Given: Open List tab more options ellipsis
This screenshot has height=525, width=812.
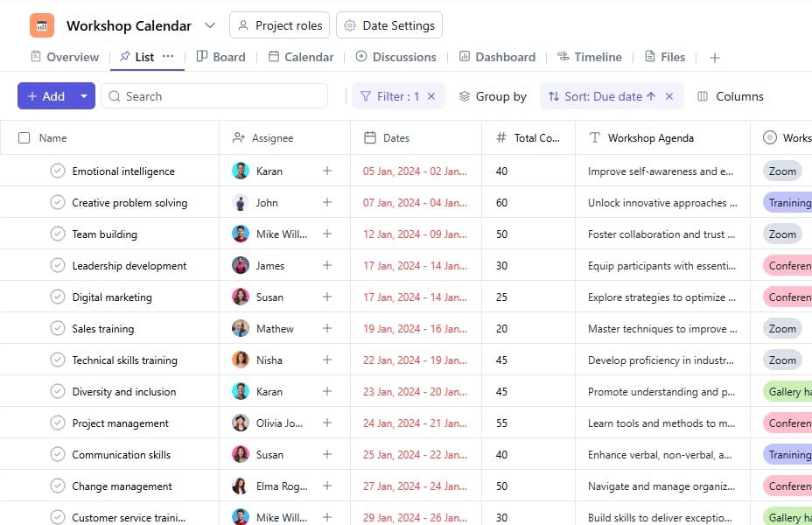Looking at the screenshot, I should (168, 57).
